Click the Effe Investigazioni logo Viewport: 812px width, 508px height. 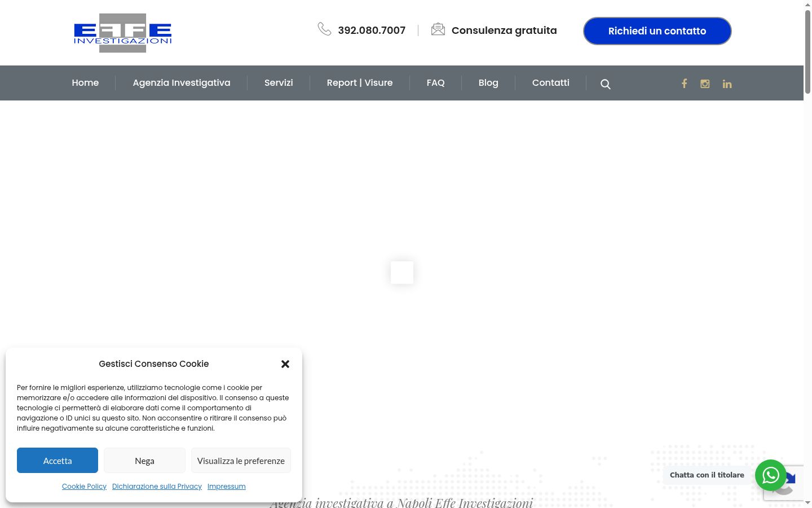[x=122, y=33]
